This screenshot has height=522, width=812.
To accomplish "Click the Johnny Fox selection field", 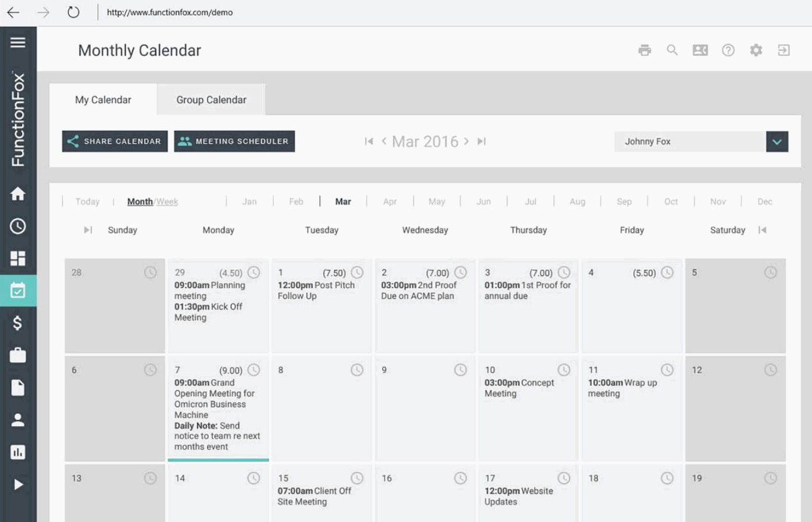I will (690, 141).
